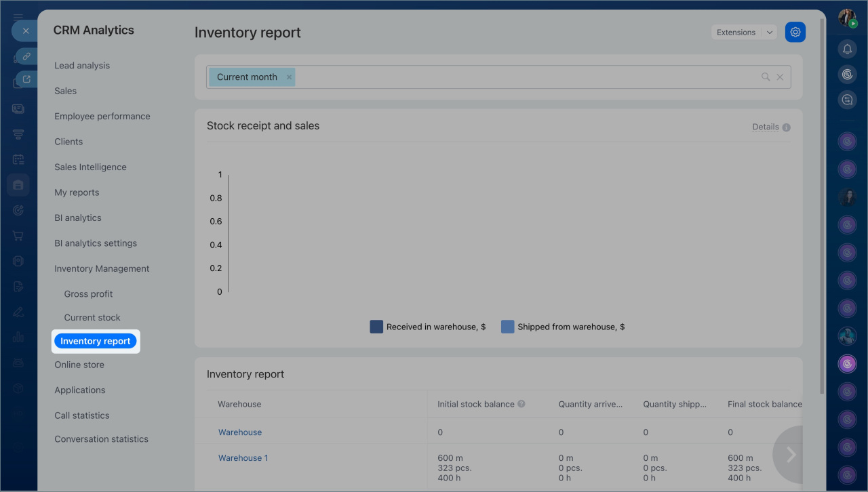Click the shopping cart icon in left sidebar
Screen dimensions: 868x492
click(18, 236)
